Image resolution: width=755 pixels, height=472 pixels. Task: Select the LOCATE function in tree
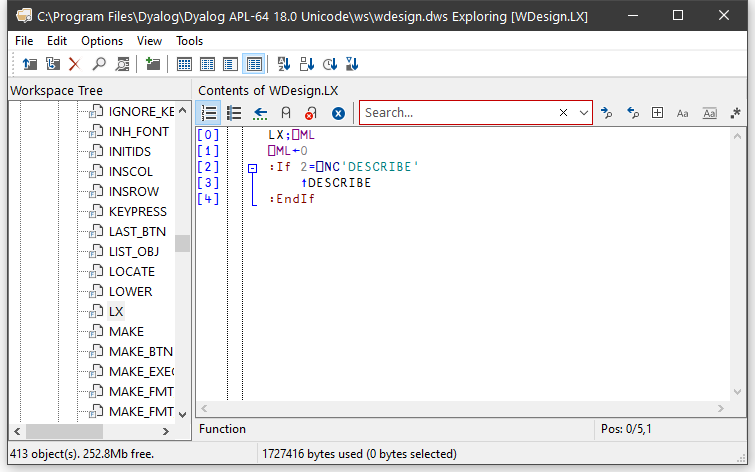pos(131,271)
